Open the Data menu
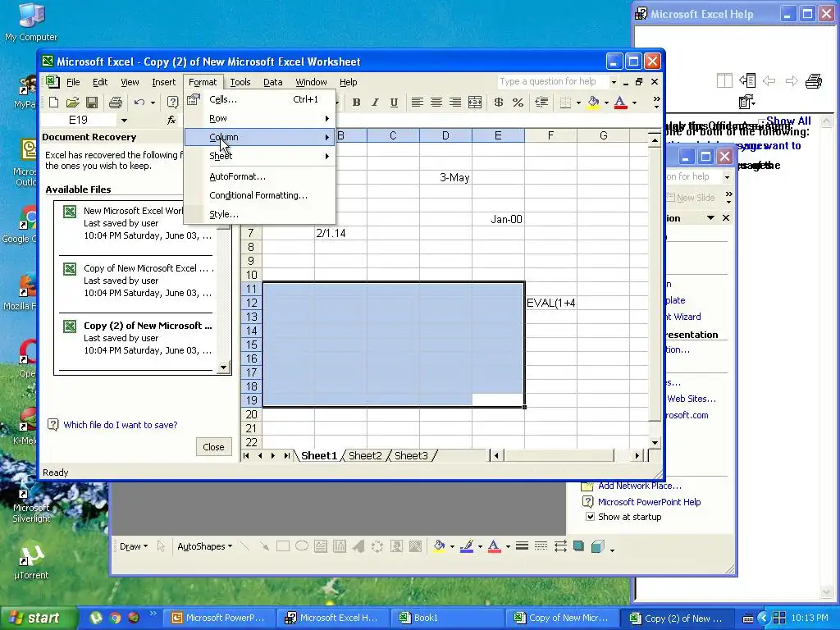 pos(272,82)
